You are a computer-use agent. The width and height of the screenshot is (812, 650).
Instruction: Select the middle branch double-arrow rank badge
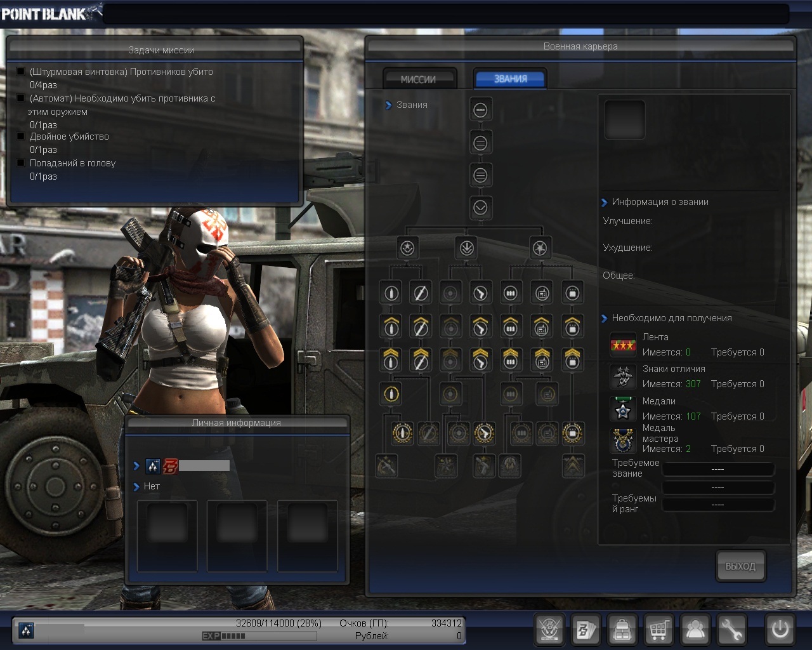click(x=467, y=248)
